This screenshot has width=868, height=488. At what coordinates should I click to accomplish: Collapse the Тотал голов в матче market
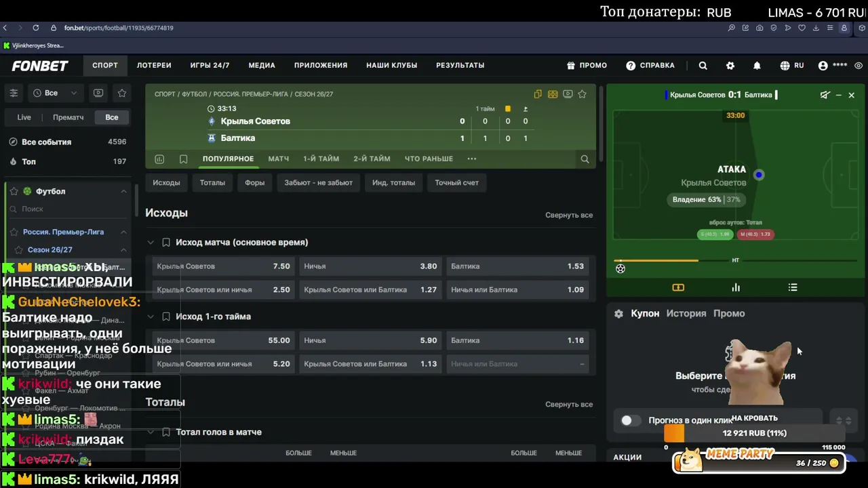[150, 432]
